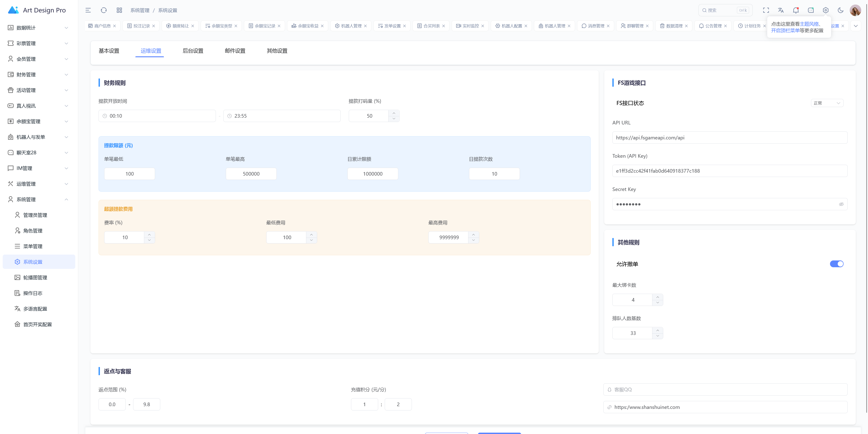Show Secret Key with eye icon
Screen dimensions: 868x434
tap(841, 204)
